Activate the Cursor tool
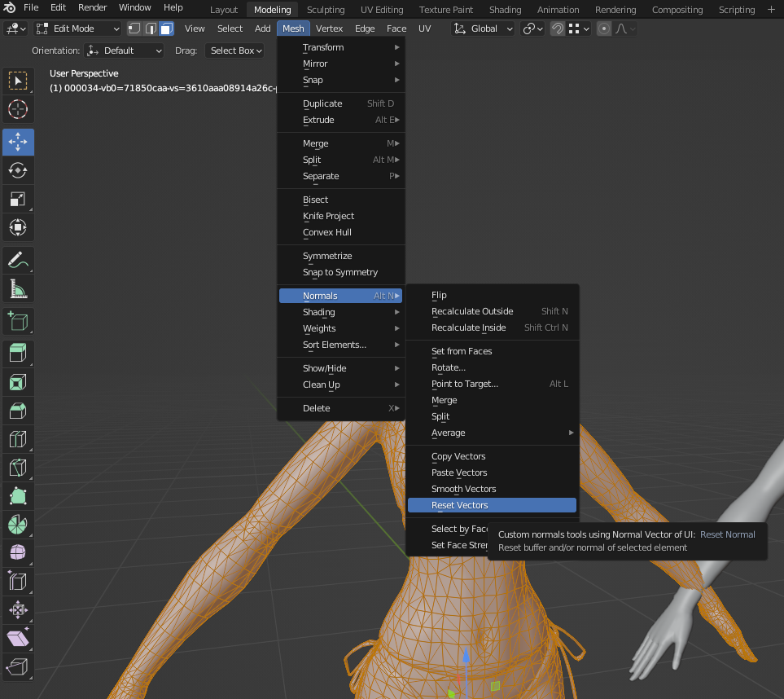Image resolution: width=784 pixels, height=699 pixels. 18,109
